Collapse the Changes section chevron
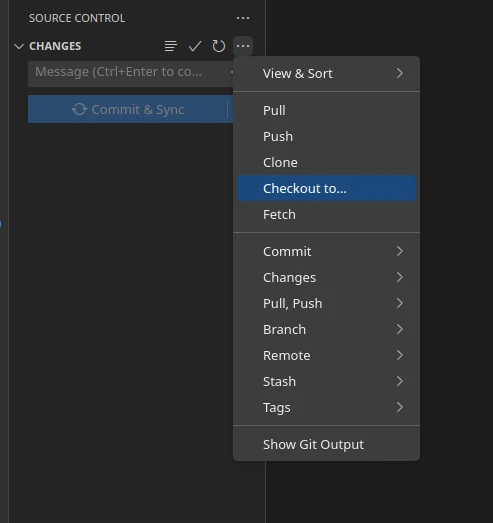 [x=19, y=46]
